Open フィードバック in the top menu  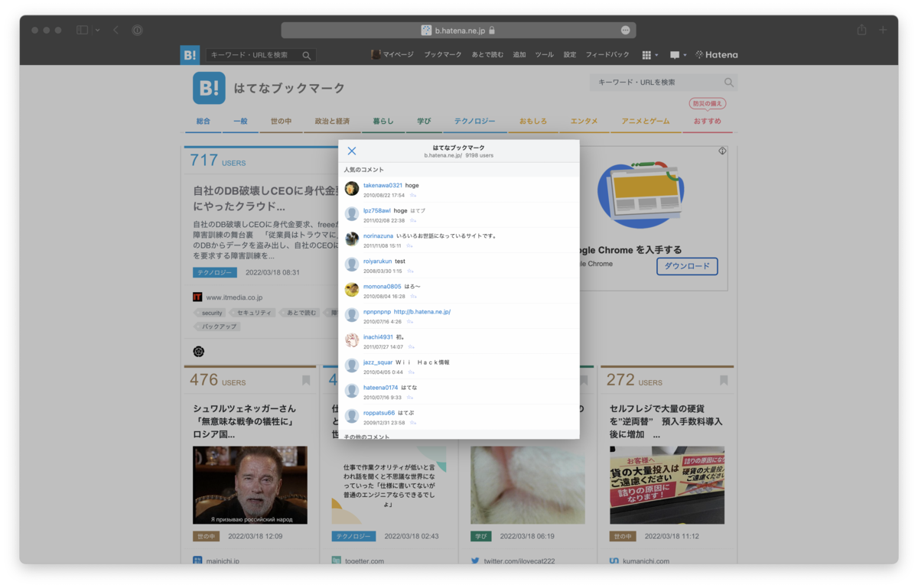607,55
